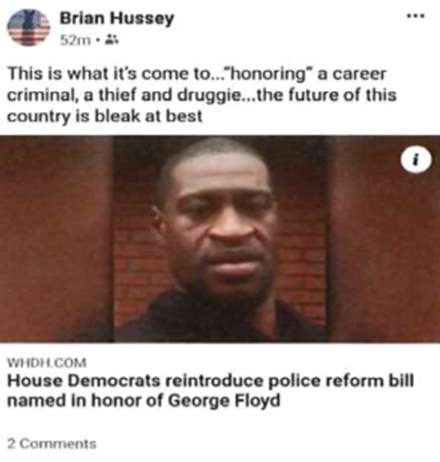Screen dimensions: 440x462
Task: Open Brian Hussey's profile name link
Action: [x=117, y=18]
